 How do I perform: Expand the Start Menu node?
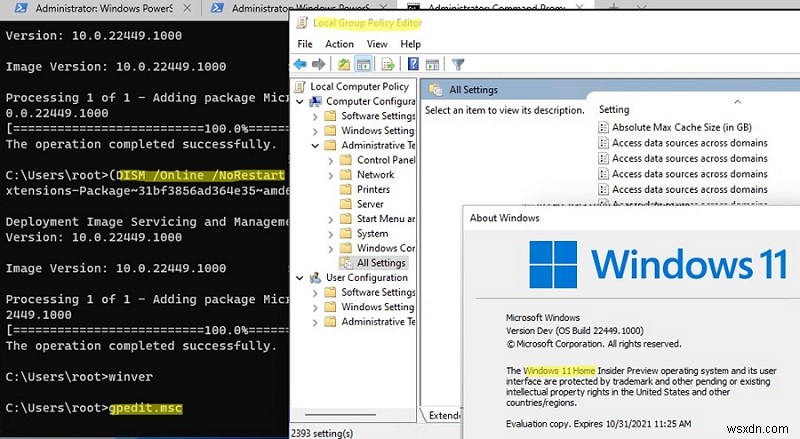pos(331,220)
